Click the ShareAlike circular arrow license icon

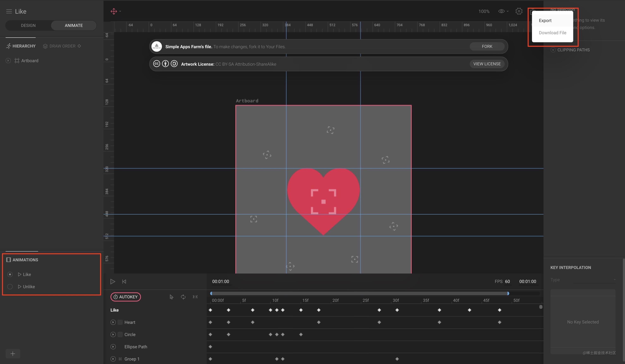[174, 64]
